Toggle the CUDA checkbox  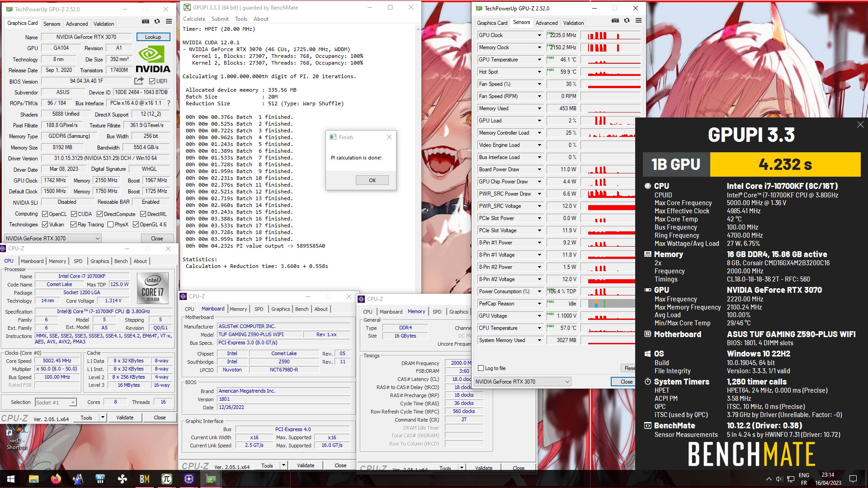pyautogui.click(x=73, y=214)
